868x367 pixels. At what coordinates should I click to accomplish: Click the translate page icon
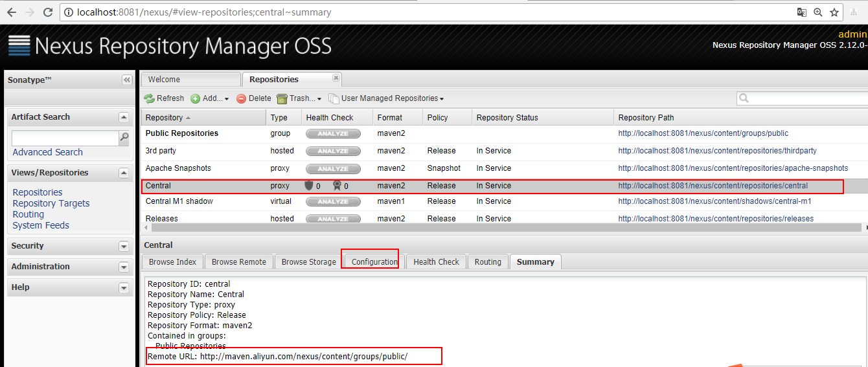point(802,12)
